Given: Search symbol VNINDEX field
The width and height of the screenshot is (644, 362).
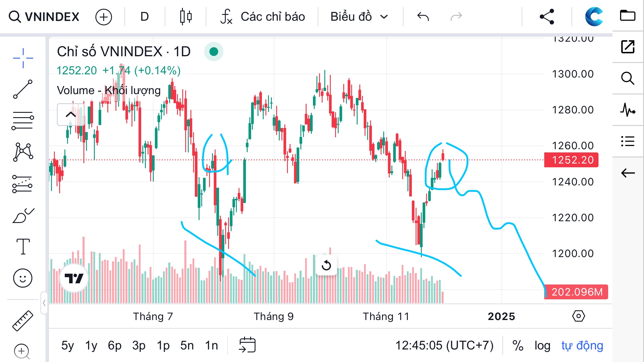Looking at the screenshot, I should pyautogui.click(x=44, y=17).
